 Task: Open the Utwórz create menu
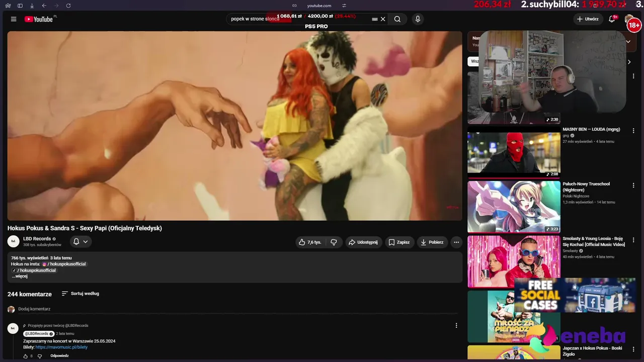[x=588, y=19]
